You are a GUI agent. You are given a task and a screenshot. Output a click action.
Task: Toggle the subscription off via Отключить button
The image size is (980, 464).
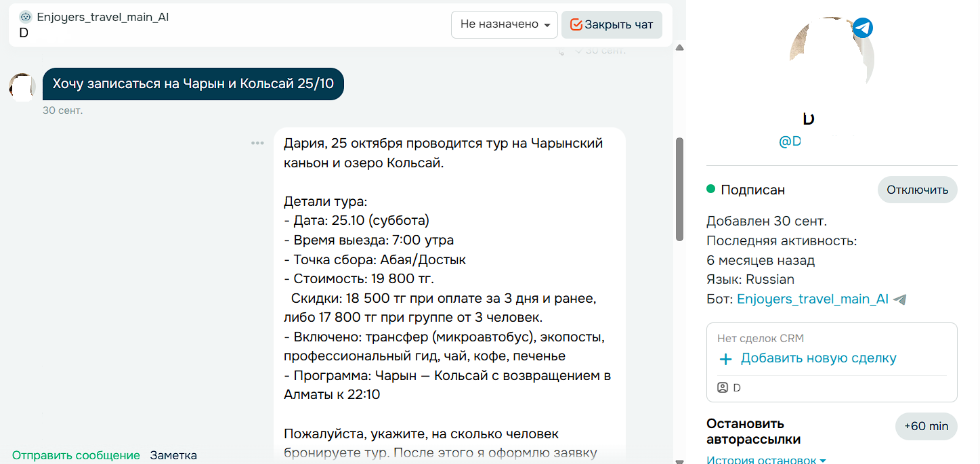[x=918, y=190]
